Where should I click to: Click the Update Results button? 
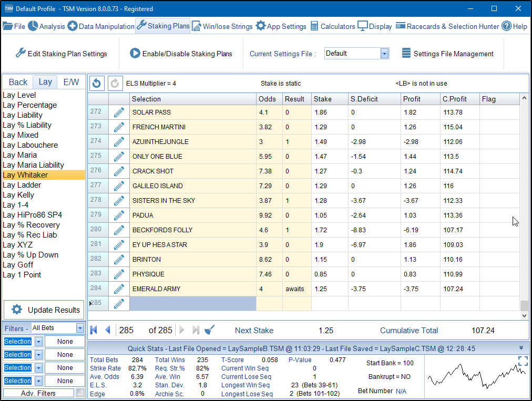(44, 310)
